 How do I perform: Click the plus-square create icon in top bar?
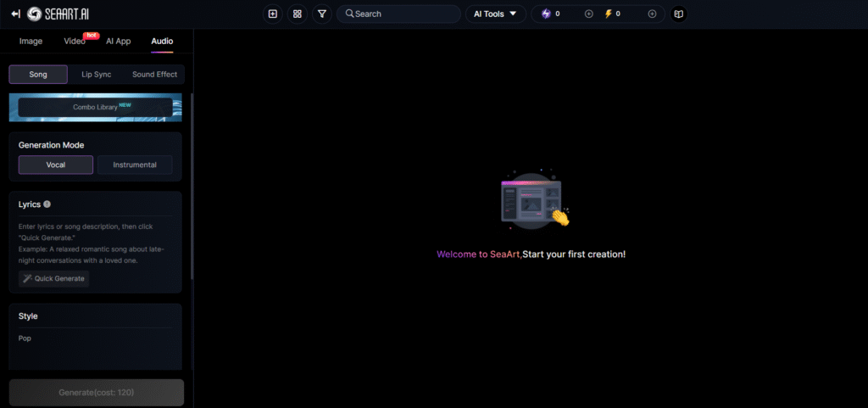click(x=272, y=14)
